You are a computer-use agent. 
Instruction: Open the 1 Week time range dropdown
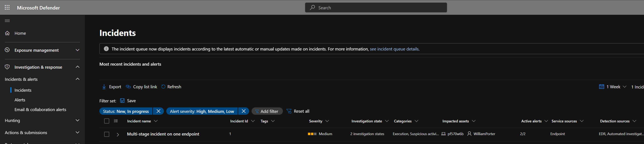[613, 87]
